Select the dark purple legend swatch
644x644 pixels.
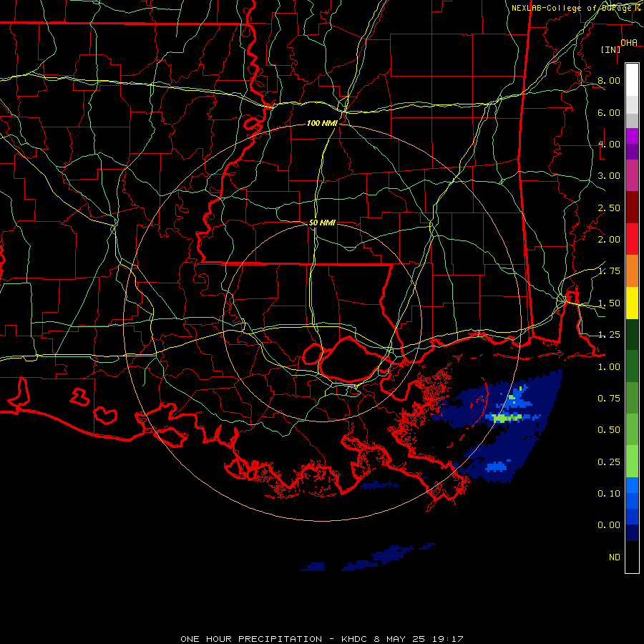[x=632, y=152]
